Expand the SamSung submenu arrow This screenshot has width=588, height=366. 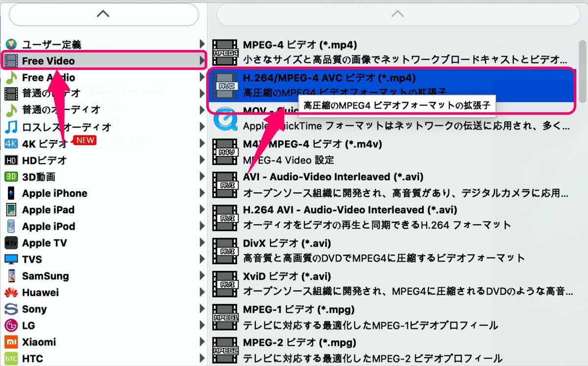coord(202,276)
